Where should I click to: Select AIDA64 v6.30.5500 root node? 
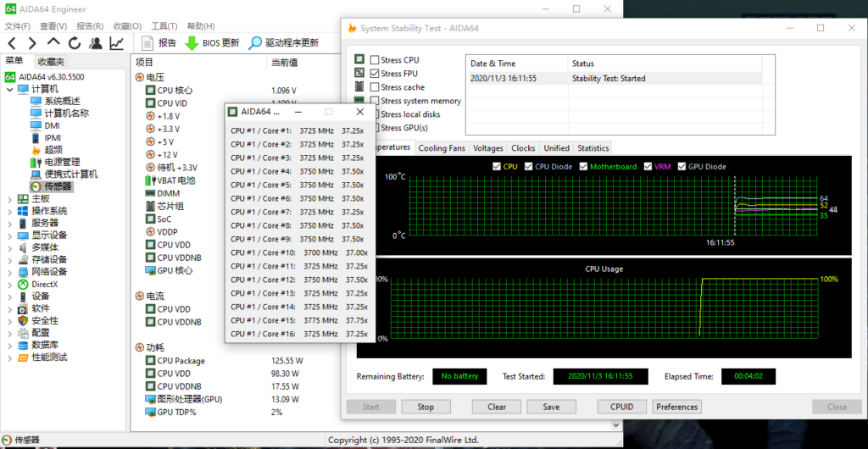tap(45, 77)
